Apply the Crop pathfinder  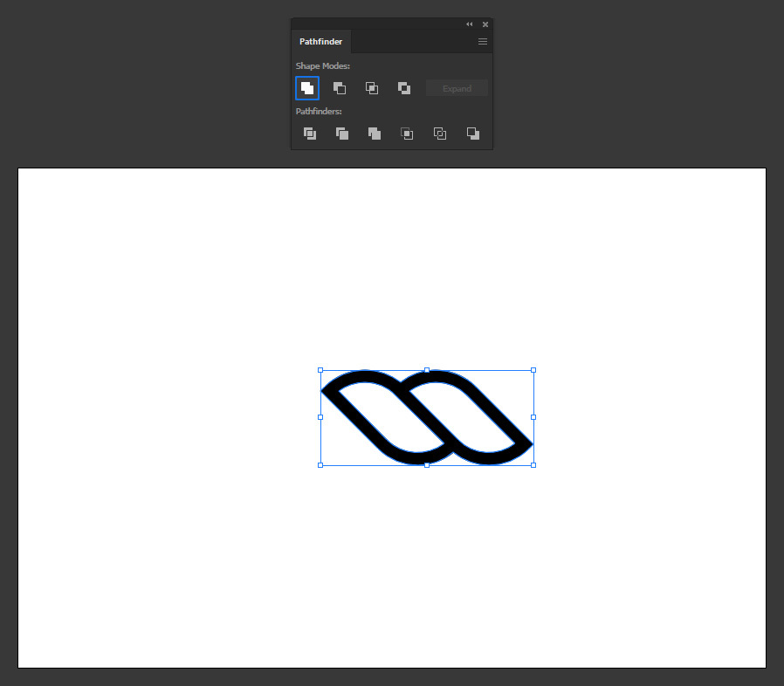(407, 134)
